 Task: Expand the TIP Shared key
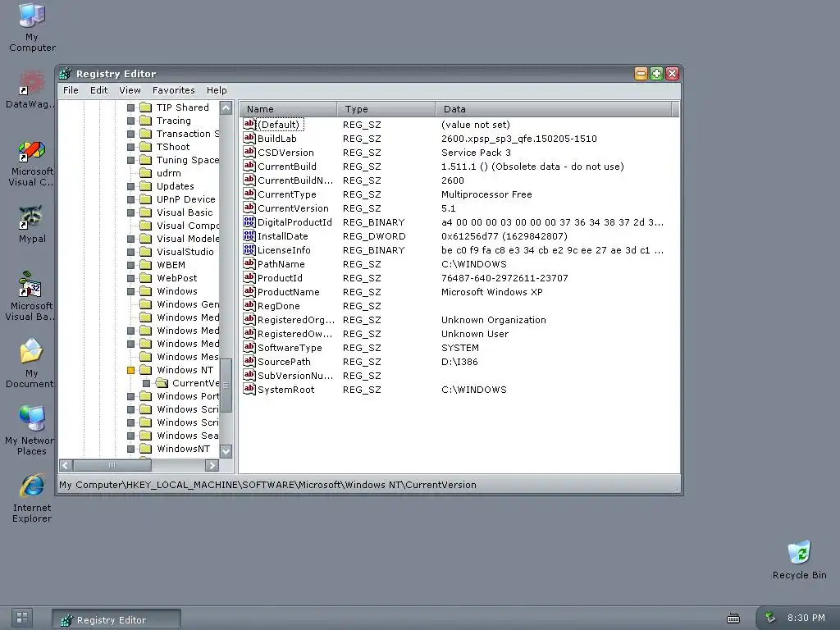pos(130,107)
